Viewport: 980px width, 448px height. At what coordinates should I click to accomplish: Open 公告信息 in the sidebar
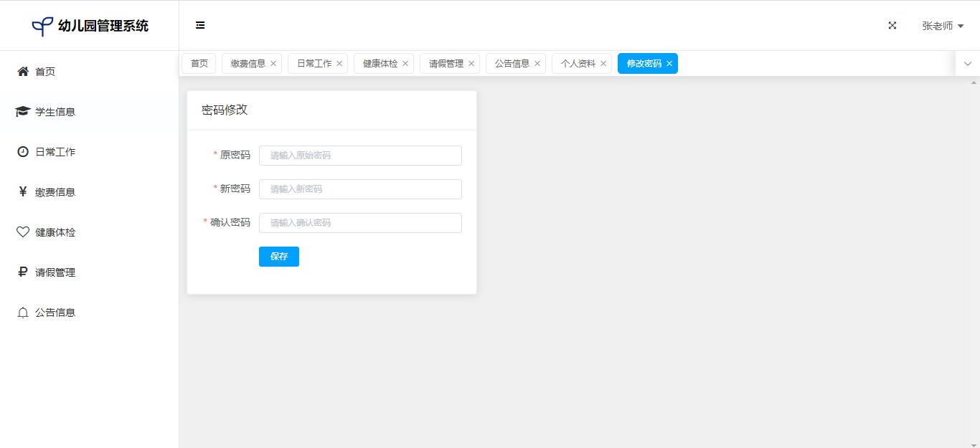[89, 313]
